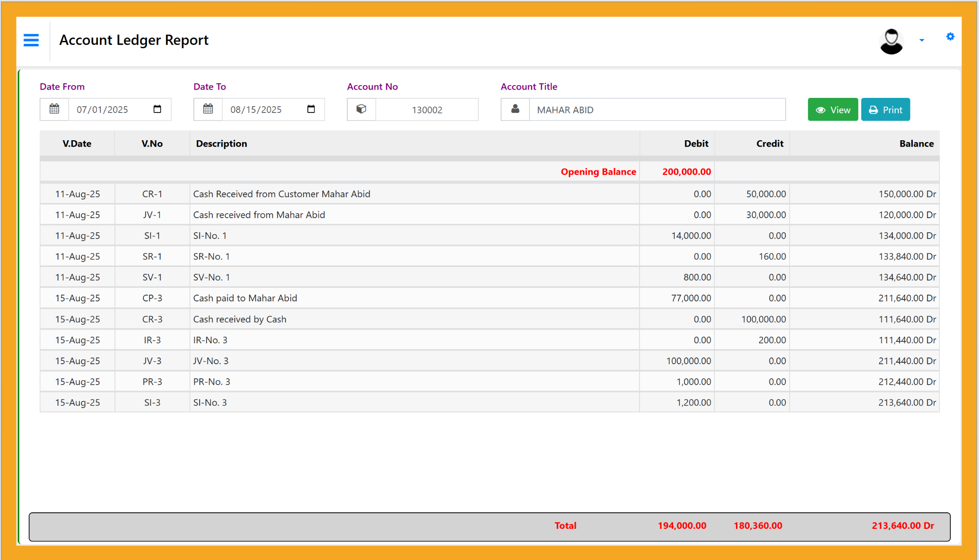Click the person icon beside Account Title

(x=515, y=109)
